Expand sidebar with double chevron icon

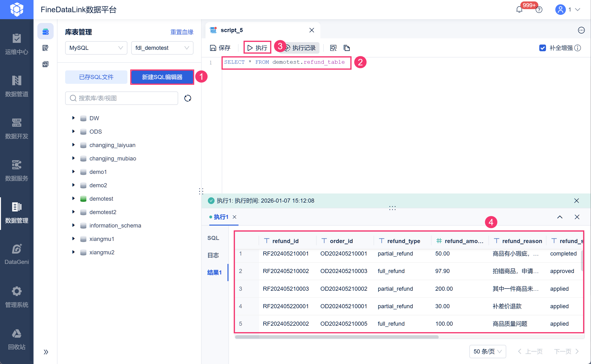(x=46, y=352)
